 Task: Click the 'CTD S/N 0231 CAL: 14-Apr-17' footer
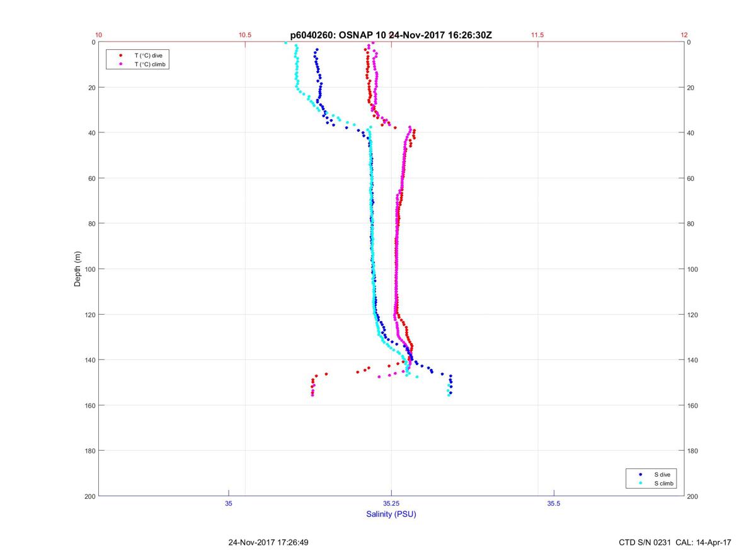tap(675, 542)
